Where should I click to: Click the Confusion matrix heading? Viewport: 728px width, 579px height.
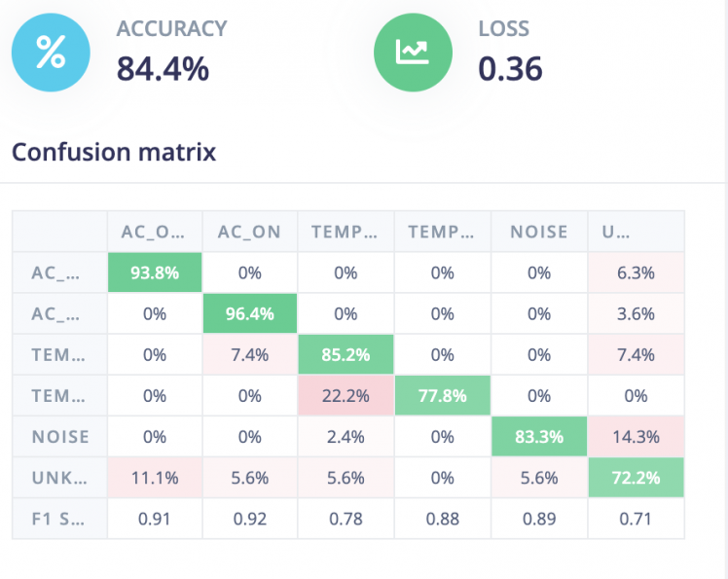(114, 152)
